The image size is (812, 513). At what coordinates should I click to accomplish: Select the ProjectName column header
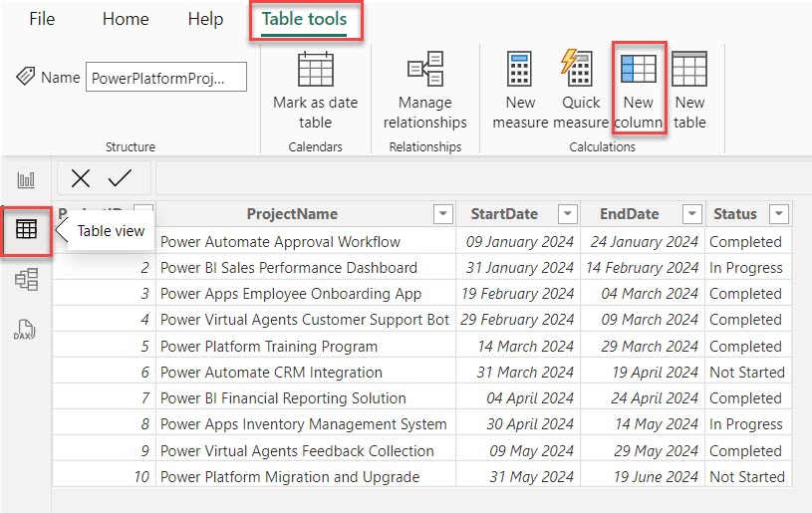click(292, 214)
